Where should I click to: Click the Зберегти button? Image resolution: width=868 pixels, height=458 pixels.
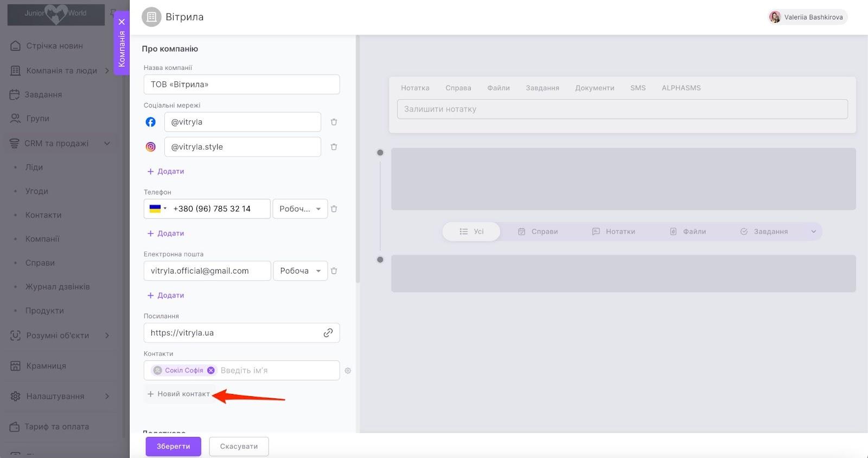[x=173, y=447]
